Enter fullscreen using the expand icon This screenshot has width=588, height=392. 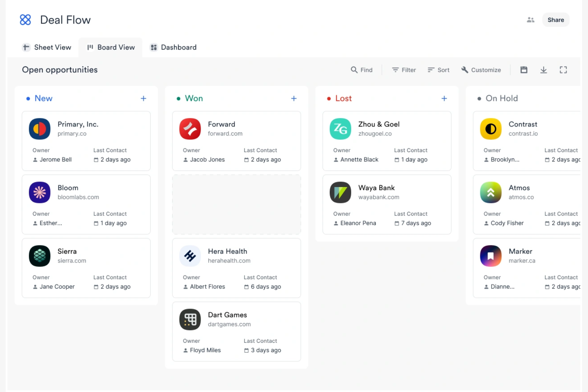pos(563,70)
